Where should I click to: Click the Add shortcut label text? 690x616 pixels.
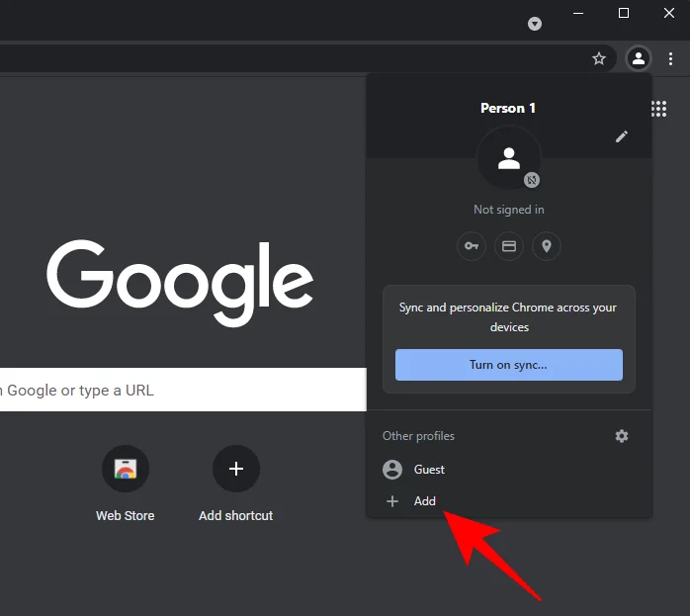click(236, 516)
